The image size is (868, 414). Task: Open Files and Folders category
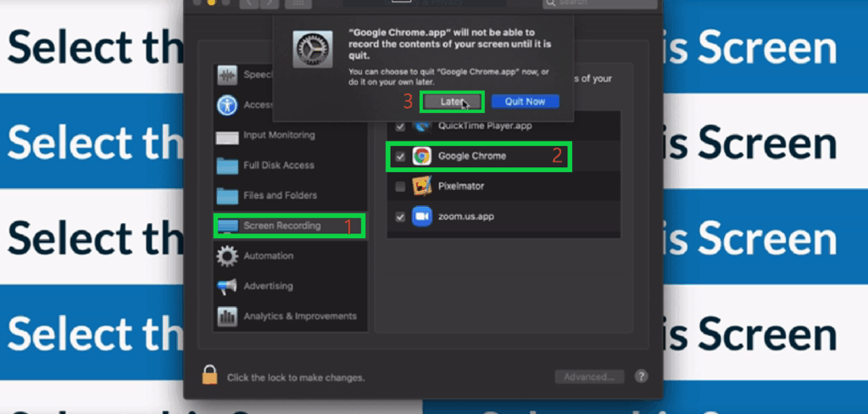click(278, 195)
